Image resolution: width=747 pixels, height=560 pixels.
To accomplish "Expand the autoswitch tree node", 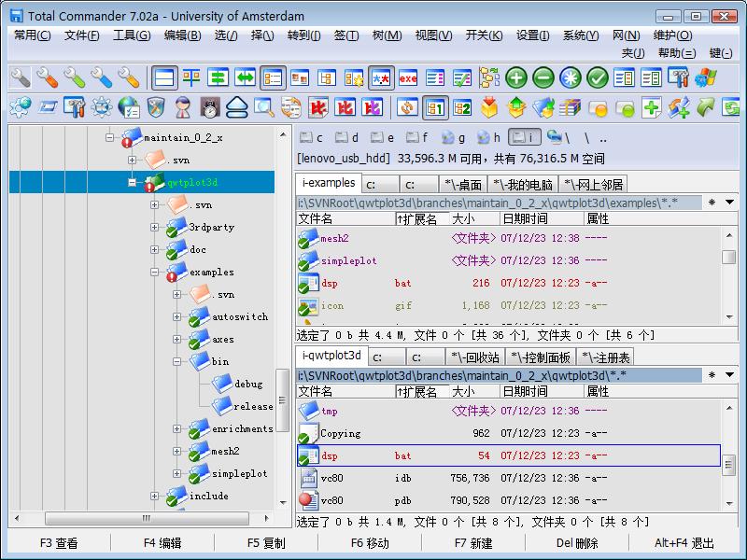I will pyautogui.click(x=176, y=316).
